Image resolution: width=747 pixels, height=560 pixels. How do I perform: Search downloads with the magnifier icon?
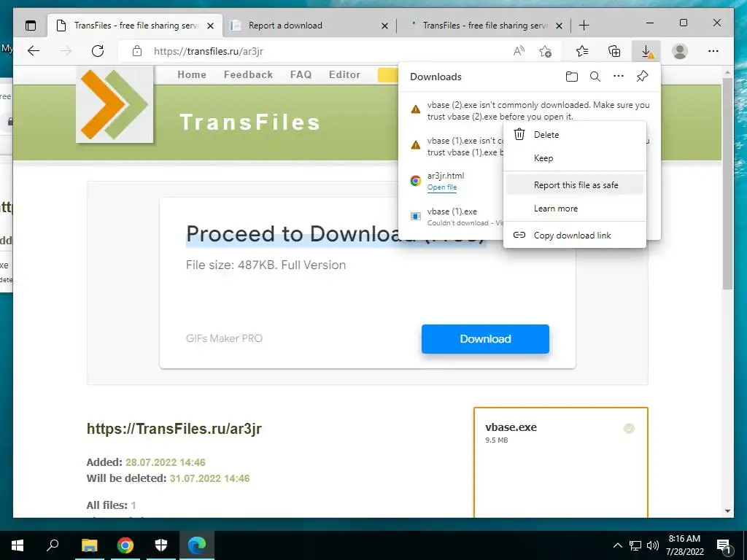click(x=595, y=77)
